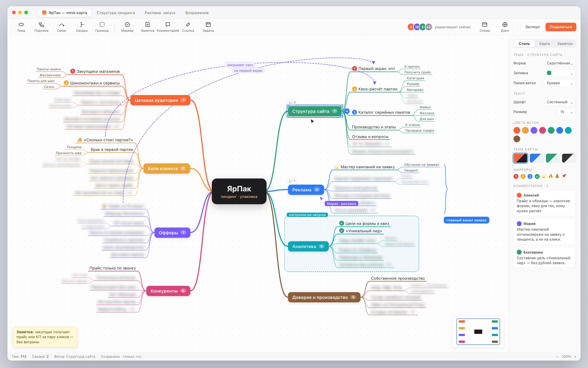The height and width of the screenshot is (368, 588).
Task: Insert a Комментарий comment via toolbar
Action: click(x=168, y=27)
